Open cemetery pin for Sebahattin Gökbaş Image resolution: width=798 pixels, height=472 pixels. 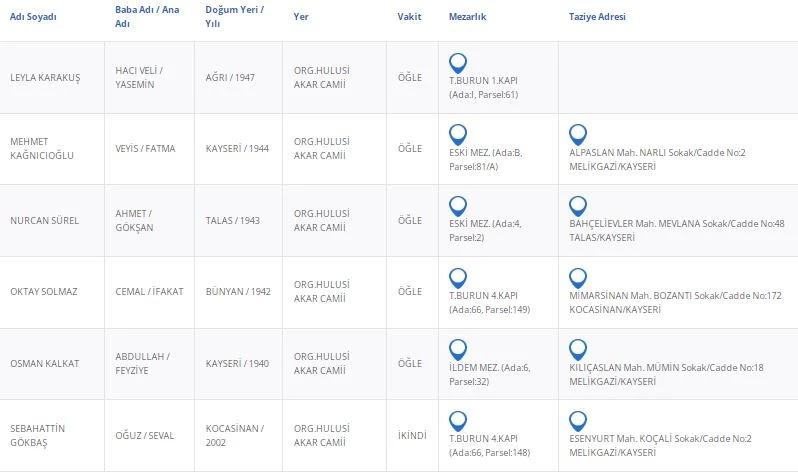pos(458,421)
